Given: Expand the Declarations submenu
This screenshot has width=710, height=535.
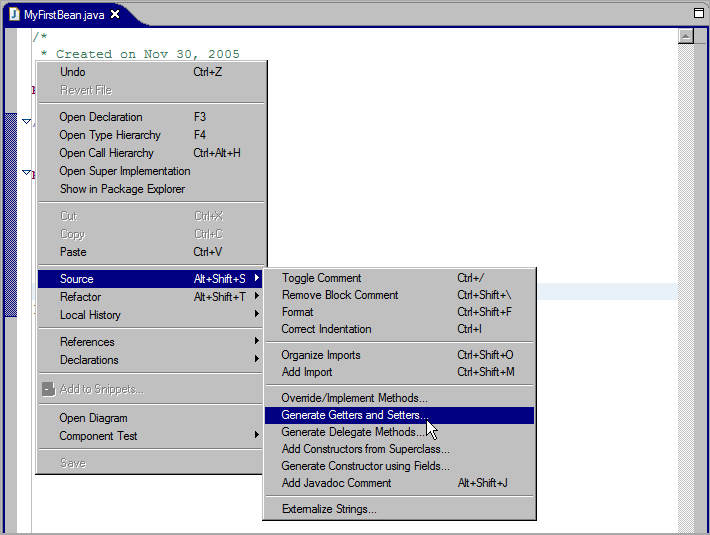Looking at the screenshot, I should click(150, 360).
